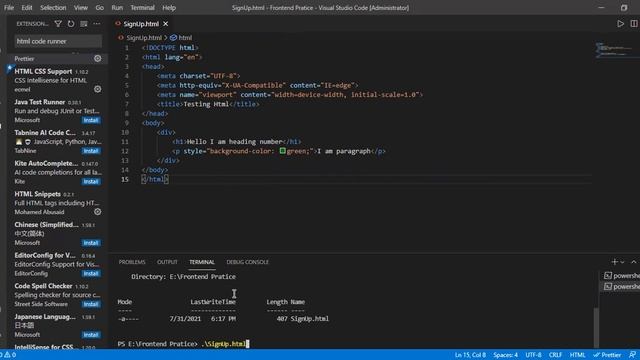Click the html breadcrumb element

pyautogui.click(x=185, y=38)
